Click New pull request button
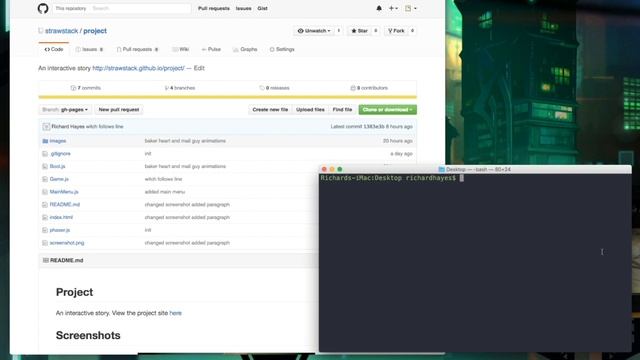This screenshot has height=360, width=640. (119, 109)
